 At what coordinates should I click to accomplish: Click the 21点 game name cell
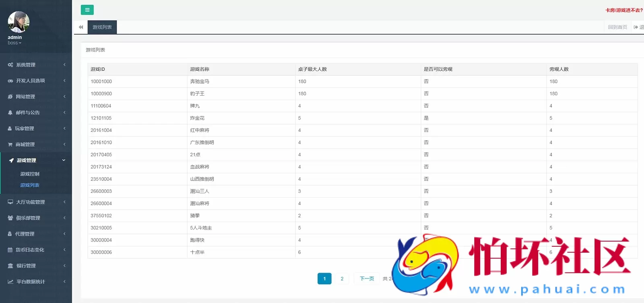point(241,155)
